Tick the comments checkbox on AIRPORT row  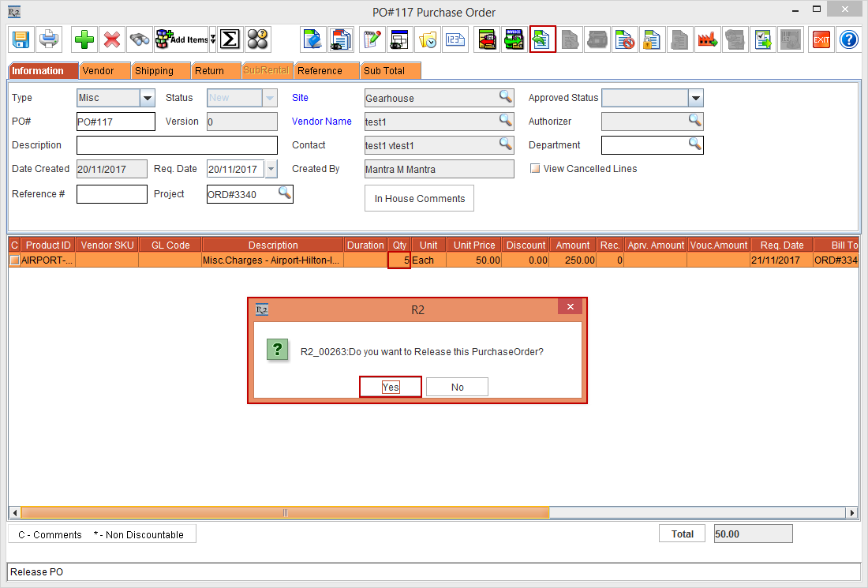point(14,260)
